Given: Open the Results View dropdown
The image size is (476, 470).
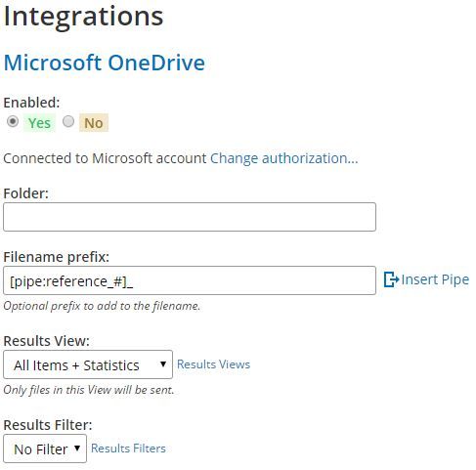Looking at the screenshot, I should coord(88,364).
